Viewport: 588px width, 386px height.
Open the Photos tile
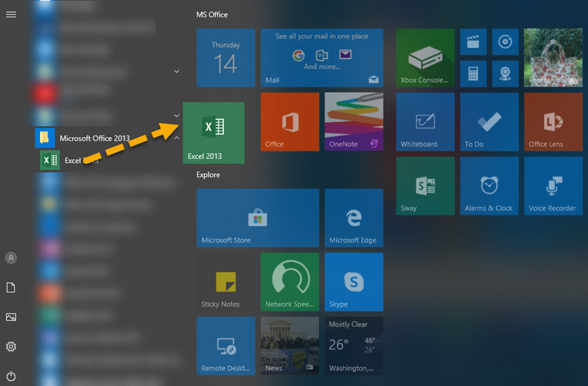[x=553, y=58]
